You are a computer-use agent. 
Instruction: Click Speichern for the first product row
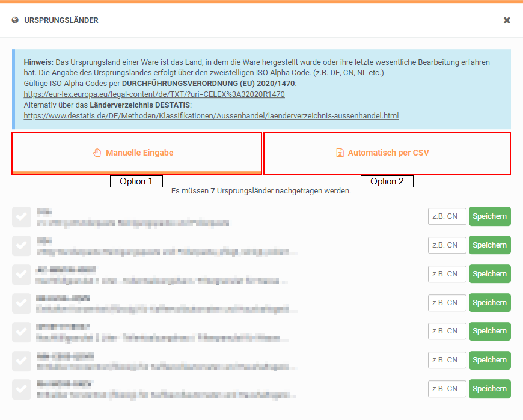click(490, 216)
